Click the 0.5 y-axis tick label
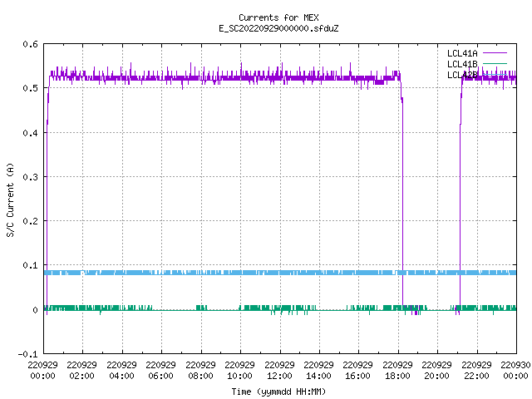This screenshot has height=399, width=532. tap(31, 88)
